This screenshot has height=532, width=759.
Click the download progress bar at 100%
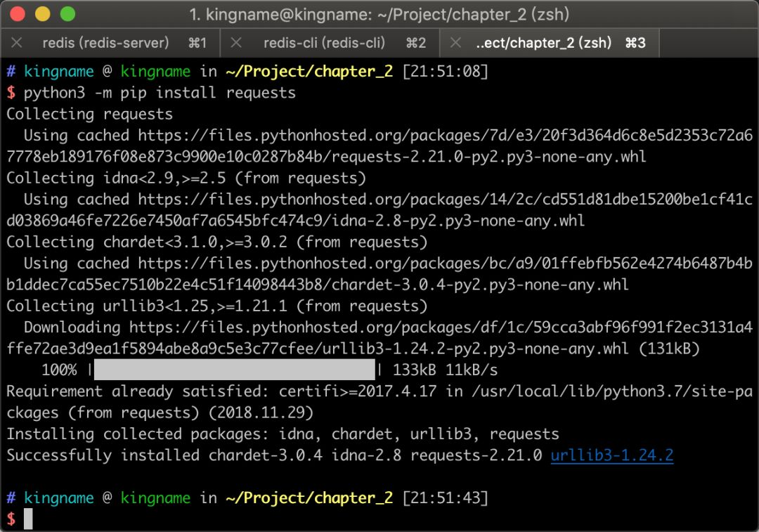tap(234, 370)
